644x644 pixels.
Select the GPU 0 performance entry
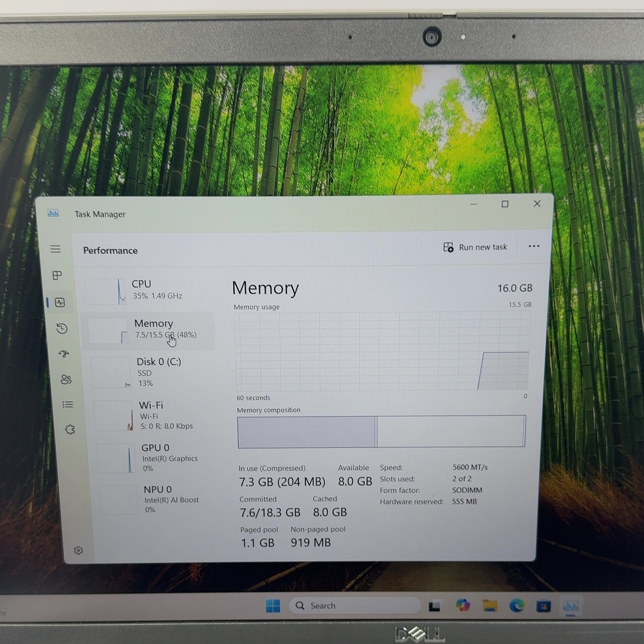pos(158,458)
